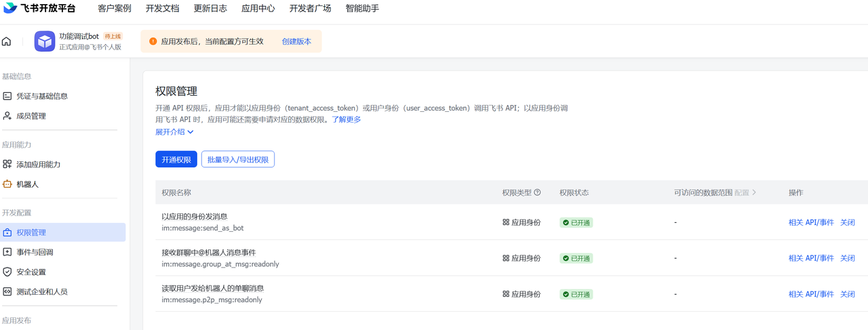Click the 机器人 robot icon
This screenshot has height=330, width=868.
(7, 184)
